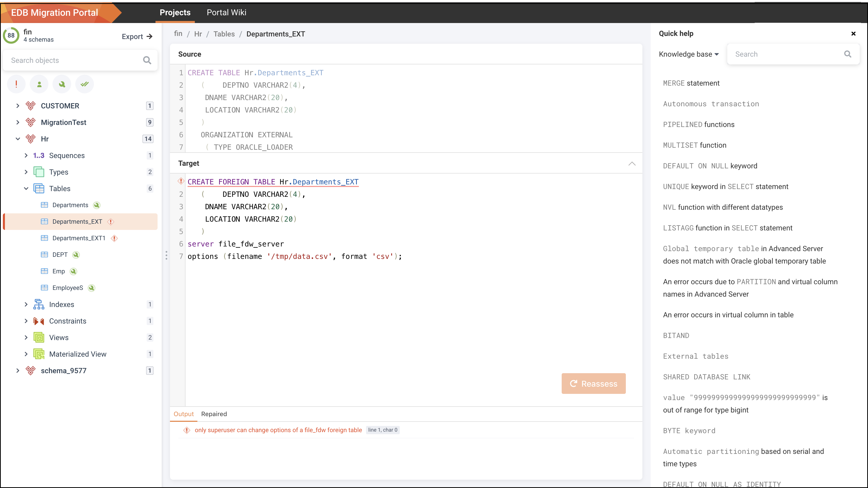Open the Portal Wiki tab
The height and width of the screenshot is (488, 868).
pos(226,12)
